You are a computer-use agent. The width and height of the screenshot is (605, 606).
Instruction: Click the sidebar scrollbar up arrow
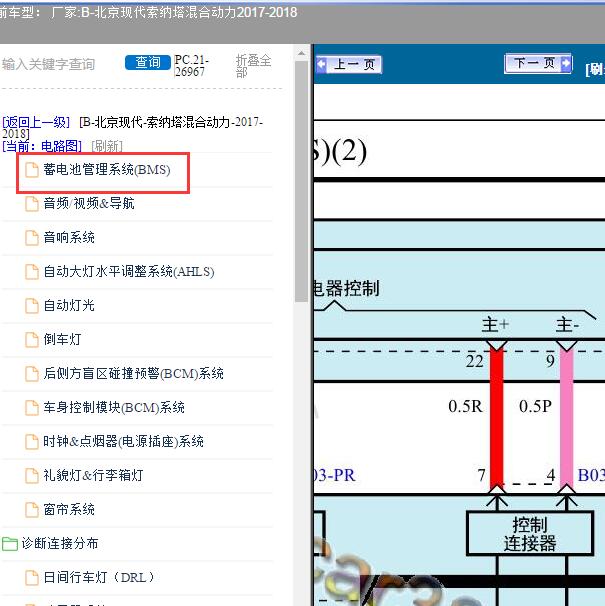click(301, 53)
